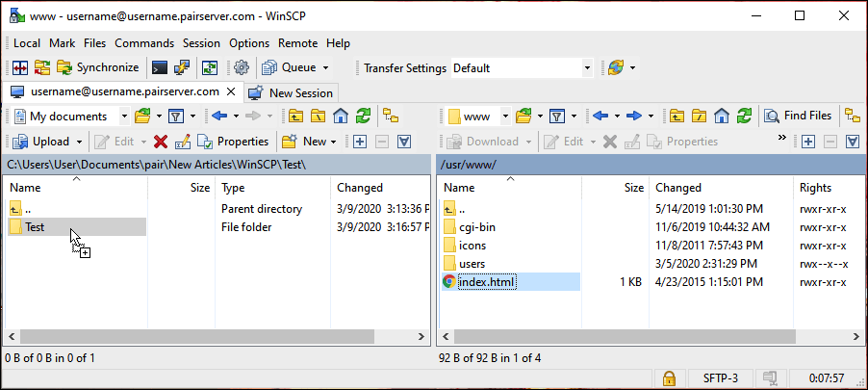The image size is (868, 390).
Task: Click the local Rename pencil icon
Action: pos(182,142)
